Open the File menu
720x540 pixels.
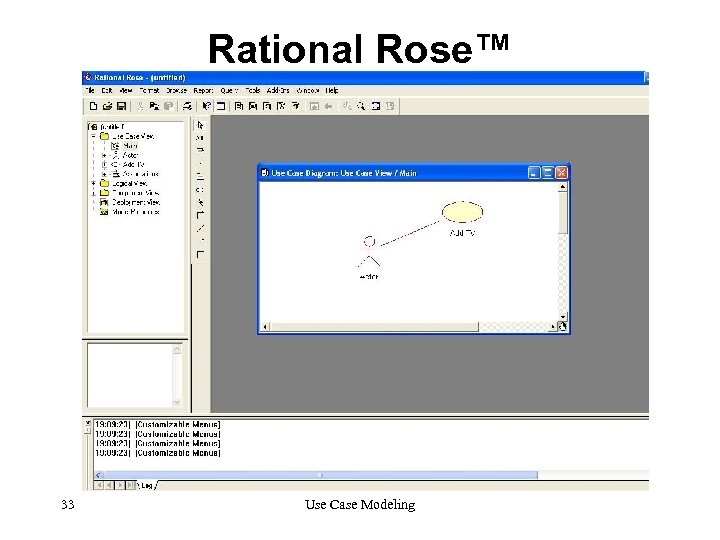(x=90, y=90)
